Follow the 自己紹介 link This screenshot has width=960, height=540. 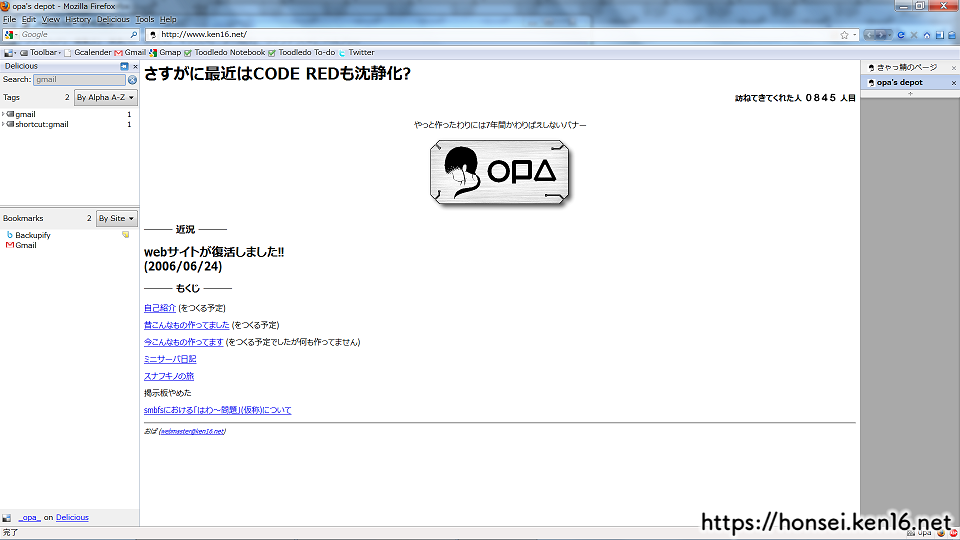160,308
